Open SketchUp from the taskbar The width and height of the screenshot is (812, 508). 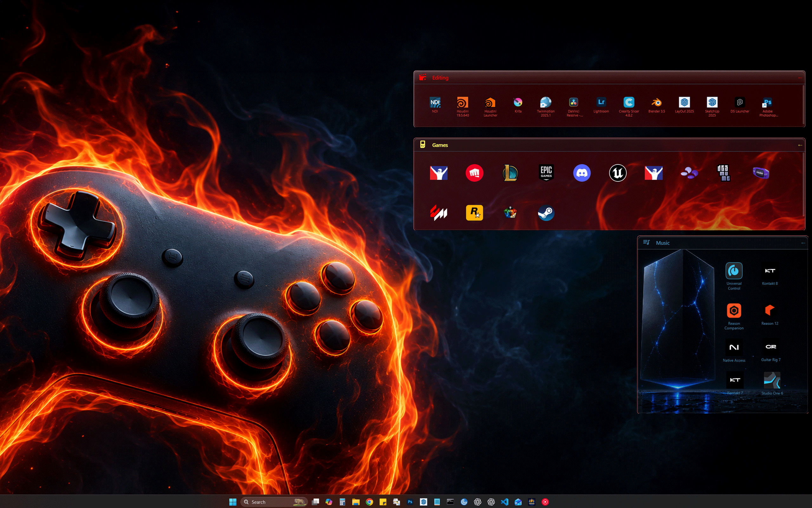point(423,502)
